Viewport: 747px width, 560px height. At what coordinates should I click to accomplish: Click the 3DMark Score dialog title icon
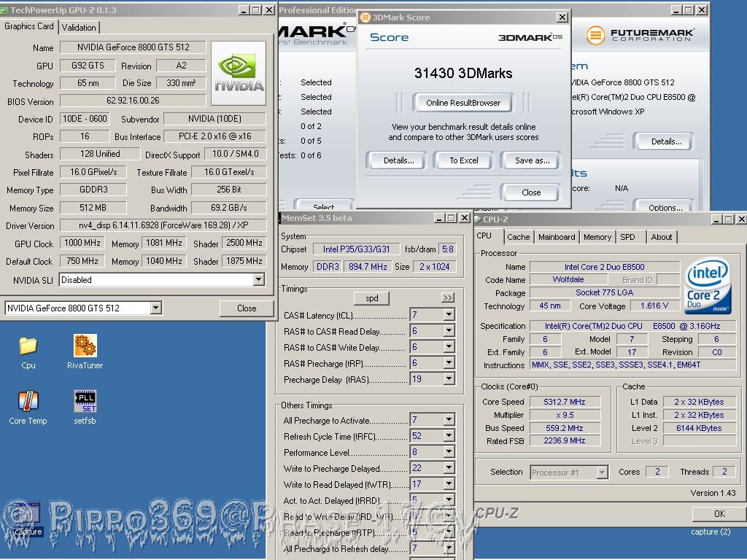tap(365, 17)
